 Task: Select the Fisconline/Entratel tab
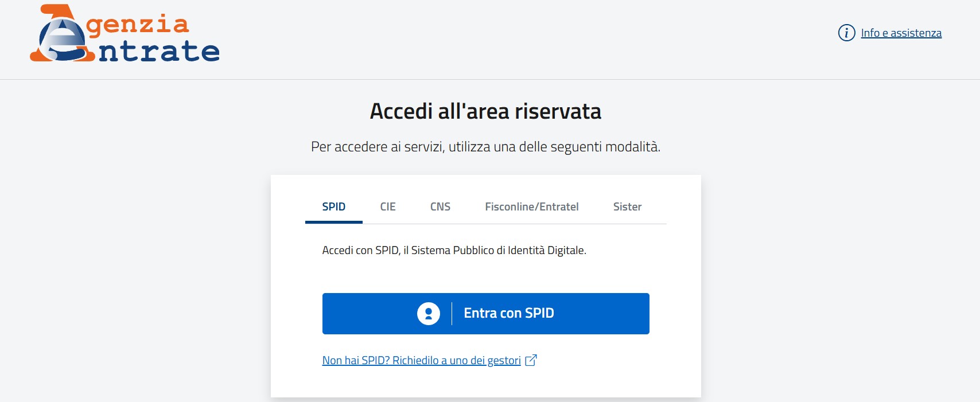pyautogui.click(x=532, y=206)
